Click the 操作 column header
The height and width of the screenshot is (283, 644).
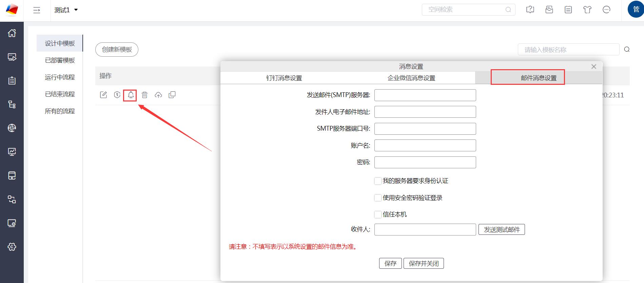point(105,76)
